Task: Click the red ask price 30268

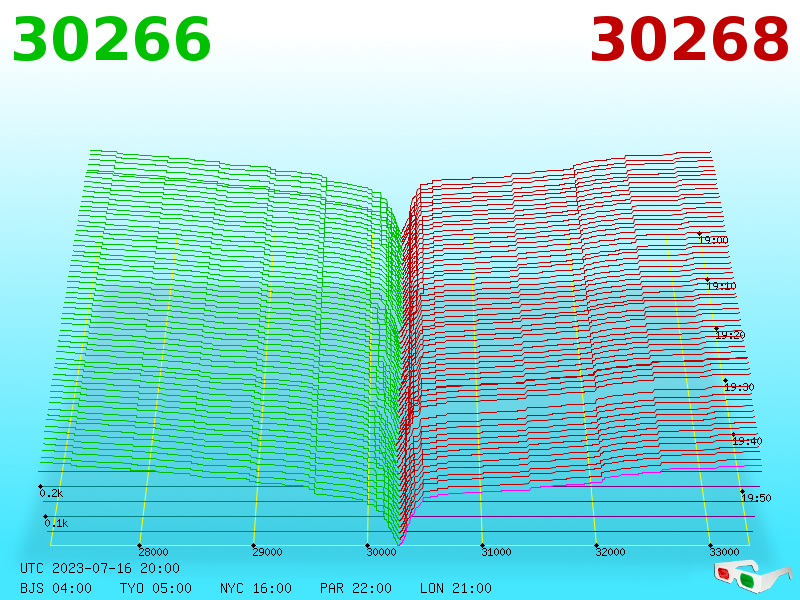Action: pyautogui.click(x=689, y=39)
